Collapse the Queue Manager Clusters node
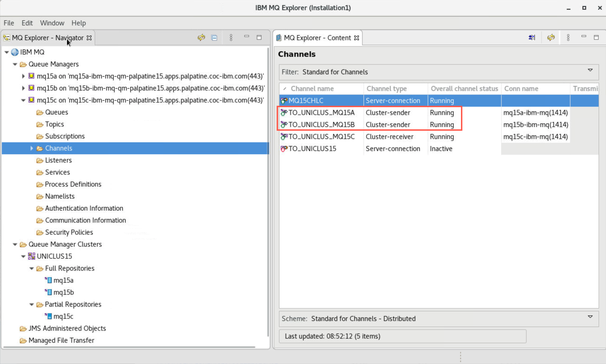The width and height of the screenshot is (606, 364). (x=15, y=245)
